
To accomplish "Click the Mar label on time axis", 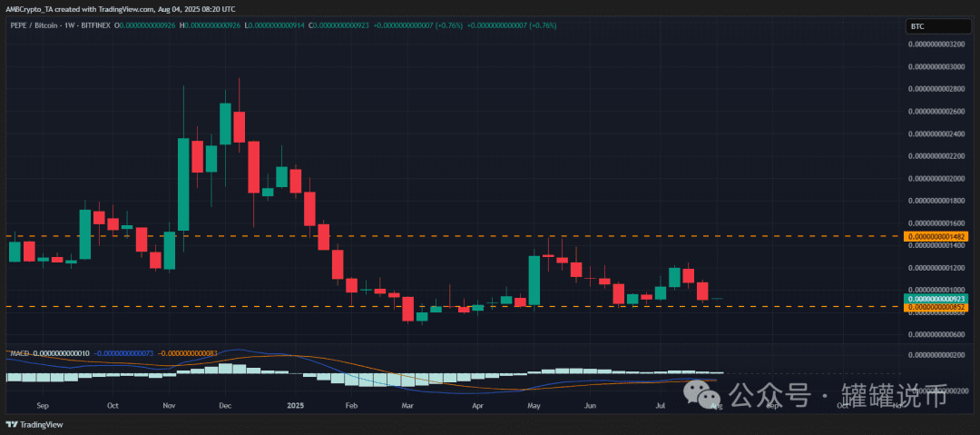I will pos(407,405).
